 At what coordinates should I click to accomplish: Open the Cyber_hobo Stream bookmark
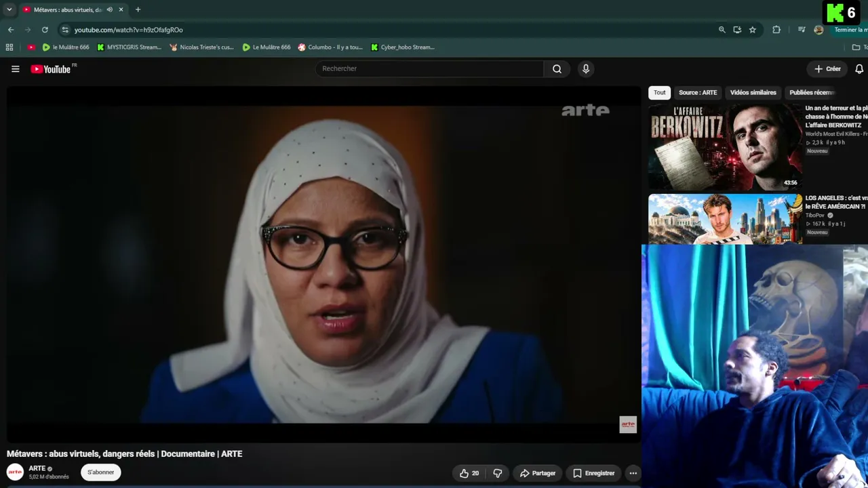403,47
